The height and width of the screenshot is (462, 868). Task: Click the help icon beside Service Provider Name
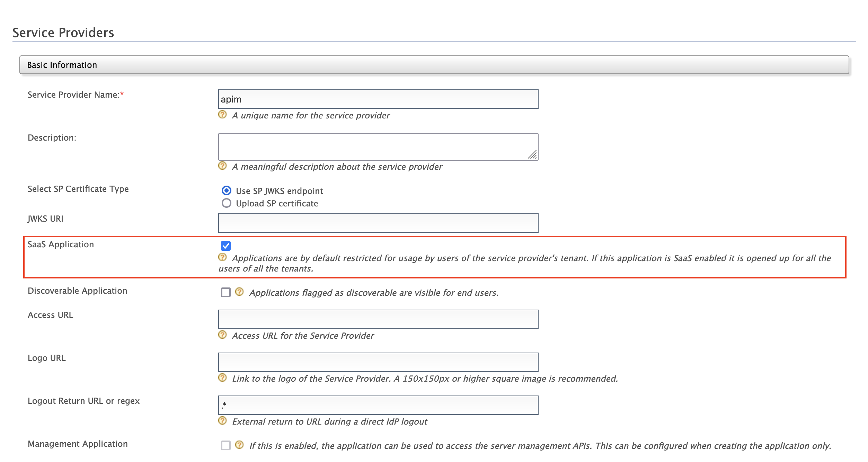point(223,115)
